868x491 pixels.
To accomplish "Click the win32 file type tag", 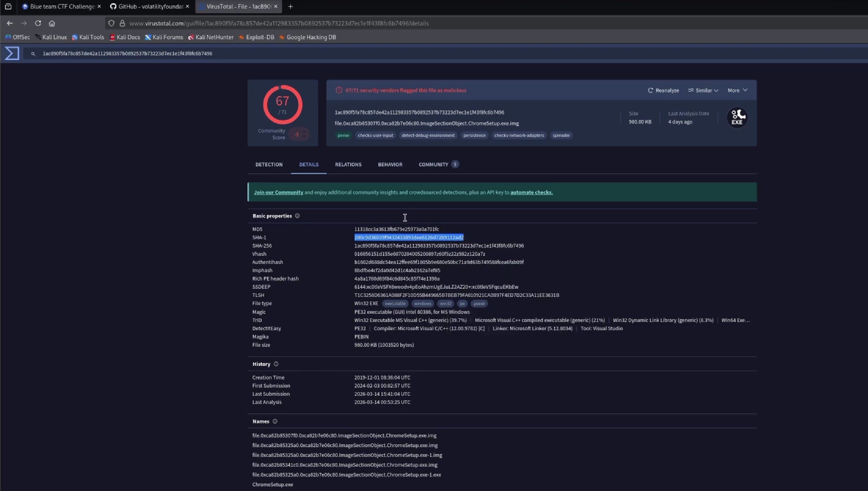I will tap(445, 304).
